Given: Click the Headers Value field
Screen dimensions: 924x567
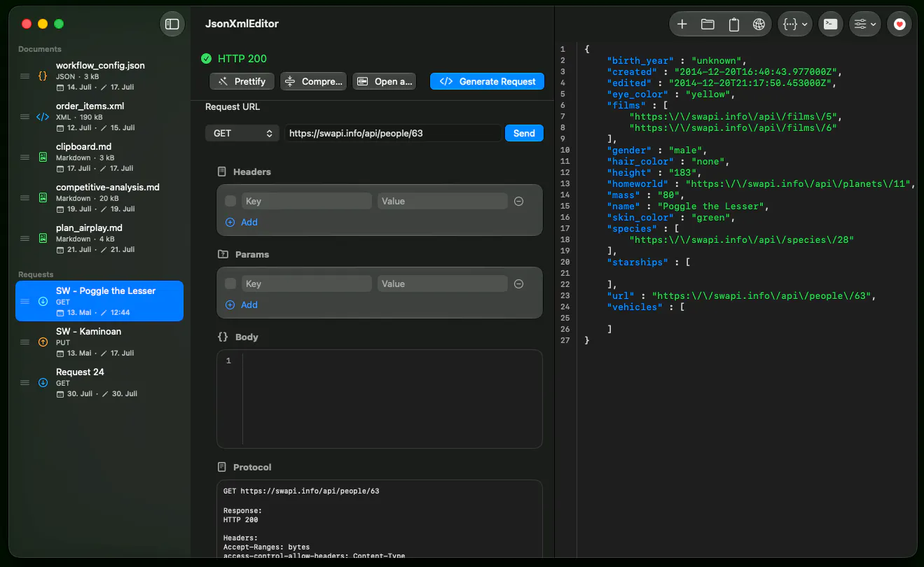Looking at the screenshot, I should (442, 201).
